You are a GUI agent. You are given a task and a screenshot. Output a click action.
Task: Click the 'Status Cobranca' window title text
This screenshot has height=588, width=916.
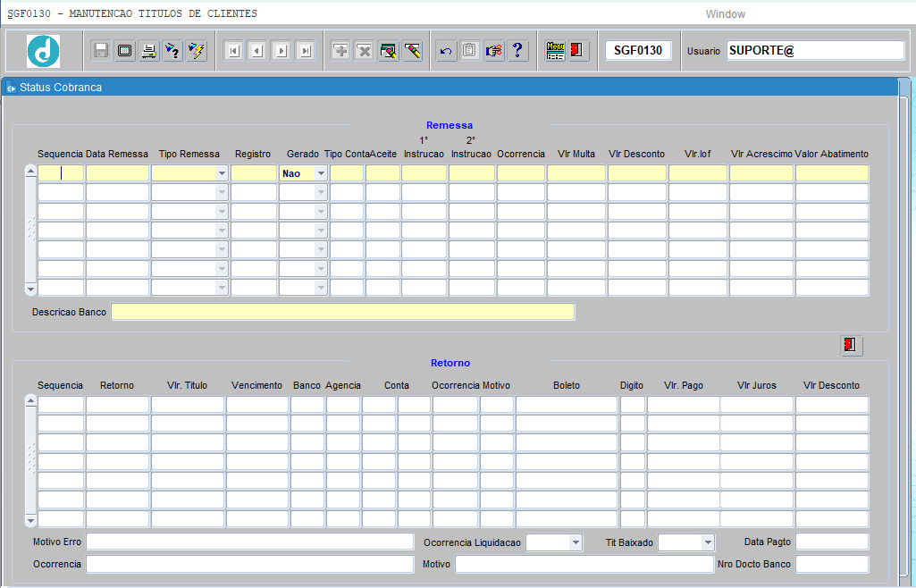tap(61, 88)
